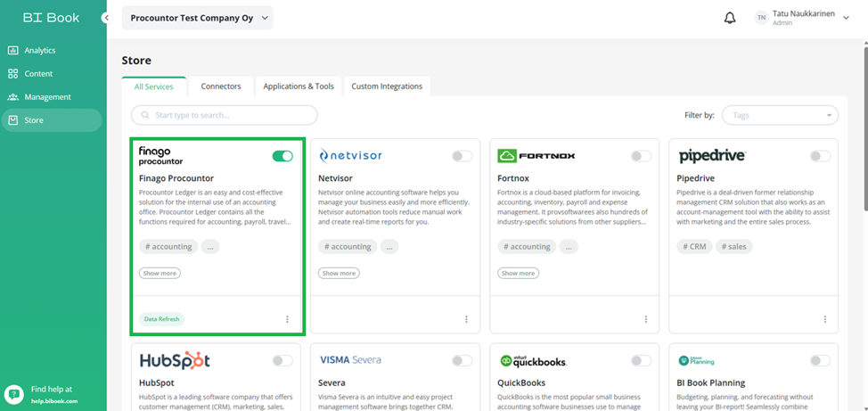Open Netvisor three-dot menu
The width and height of the screenshot is (868, 411).
pos(466,319)
